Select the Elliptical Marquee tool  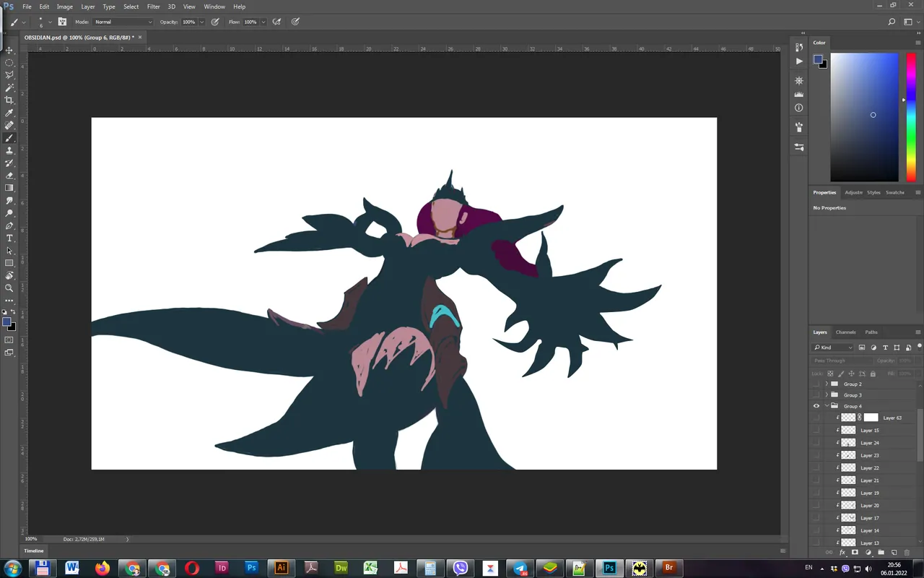[9, 63]
